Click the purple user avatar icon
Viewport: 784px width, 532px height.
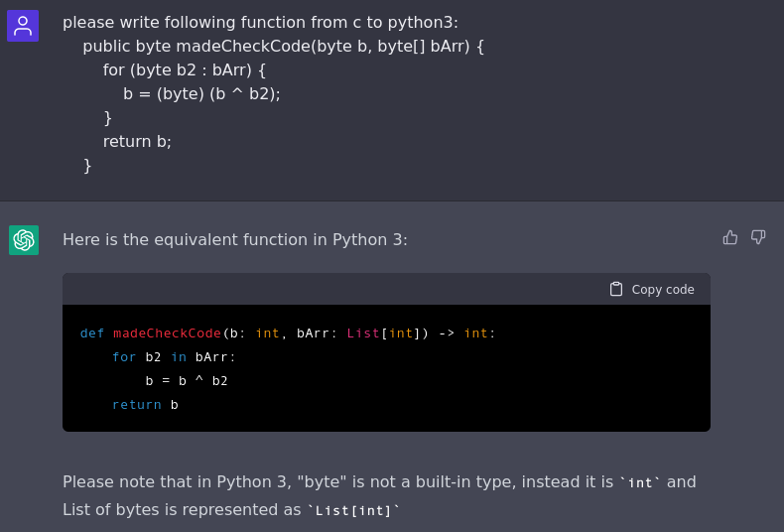click(23, 26)
